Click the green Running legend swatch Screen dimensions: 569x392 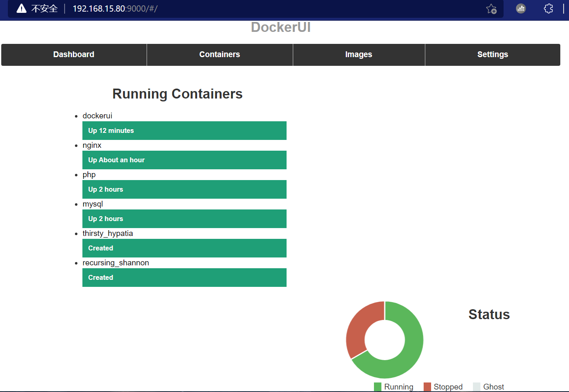[x=378, y=387]
